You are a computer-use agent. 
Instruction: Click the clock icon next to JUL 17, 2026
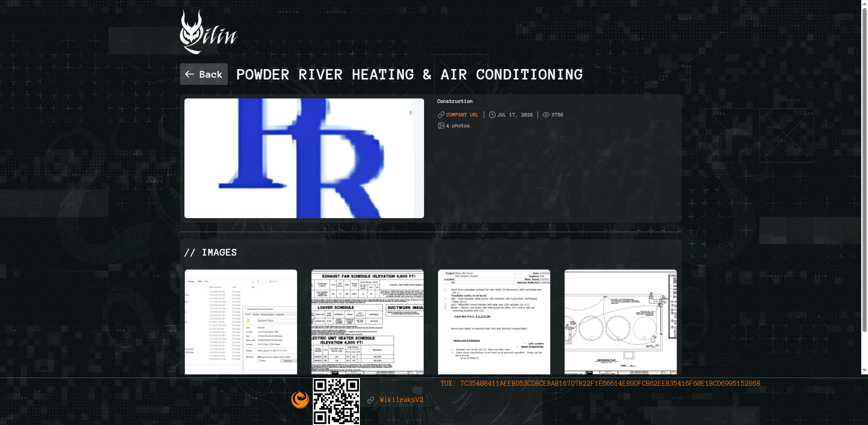(x=492, y=115)
